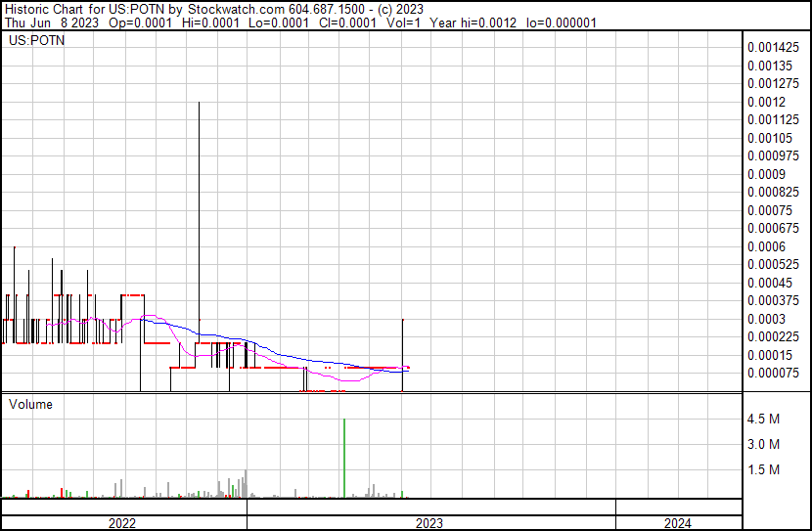Click the tall green volume bar
812x531 pixels.
(344, 458)
